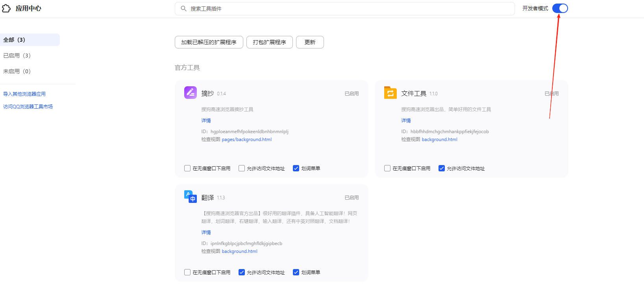Click the 官方工具 section heading
The width and height of the screenshot is (644, 286).
click(187, 67)
